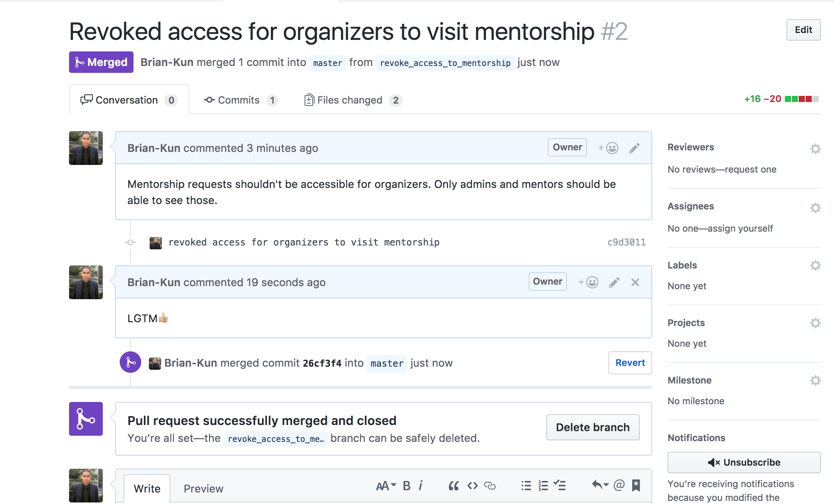Click the bold text formatting icon

pyautogui.click(x=407, y=486)
